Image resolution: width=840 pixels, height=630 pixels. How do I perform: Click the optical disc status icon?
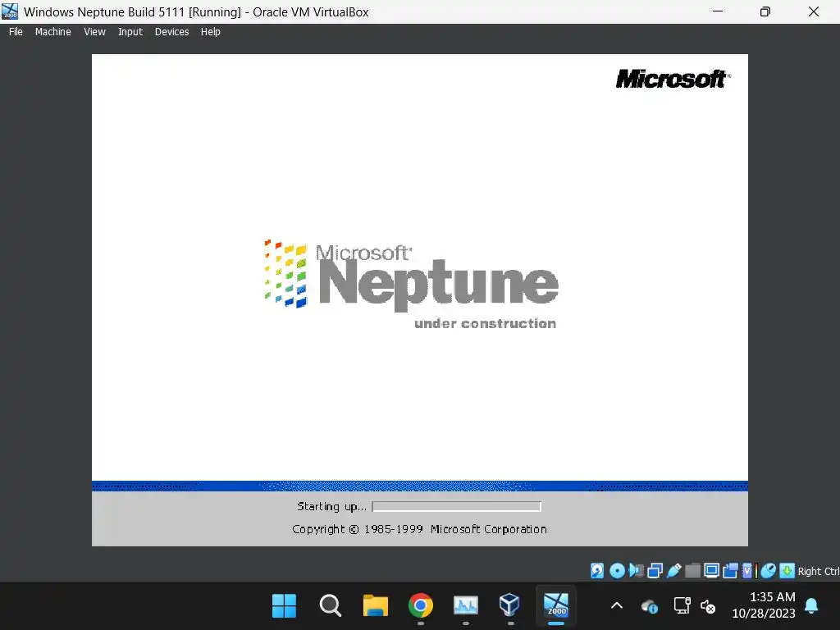coord(617,571)
